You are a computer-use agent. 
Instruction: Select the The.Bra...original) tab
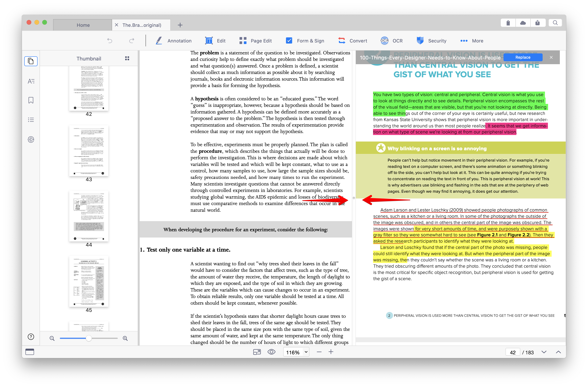click(142, 25)
